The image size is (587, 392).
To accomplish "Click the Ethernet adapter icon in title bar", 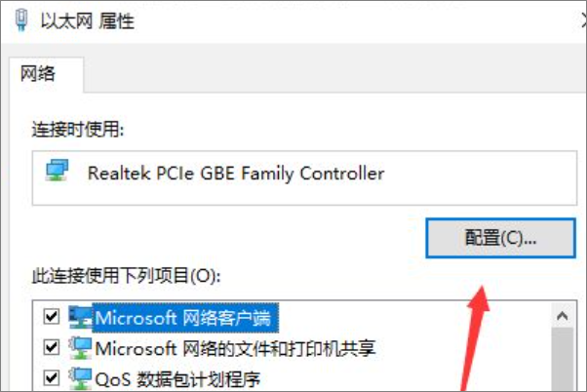I will click(x=21, y=20).
